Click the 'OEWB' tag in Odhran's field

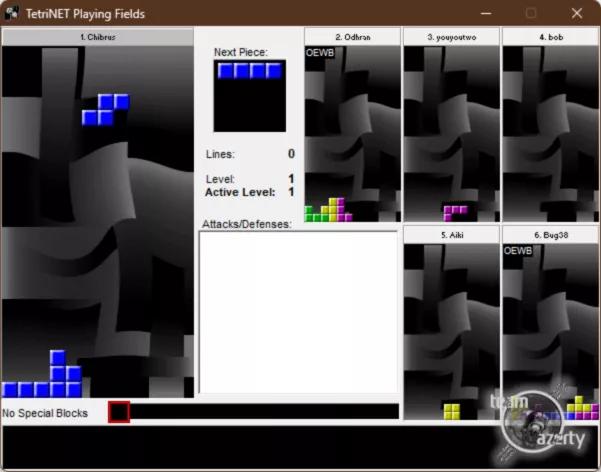coord(320,53)
